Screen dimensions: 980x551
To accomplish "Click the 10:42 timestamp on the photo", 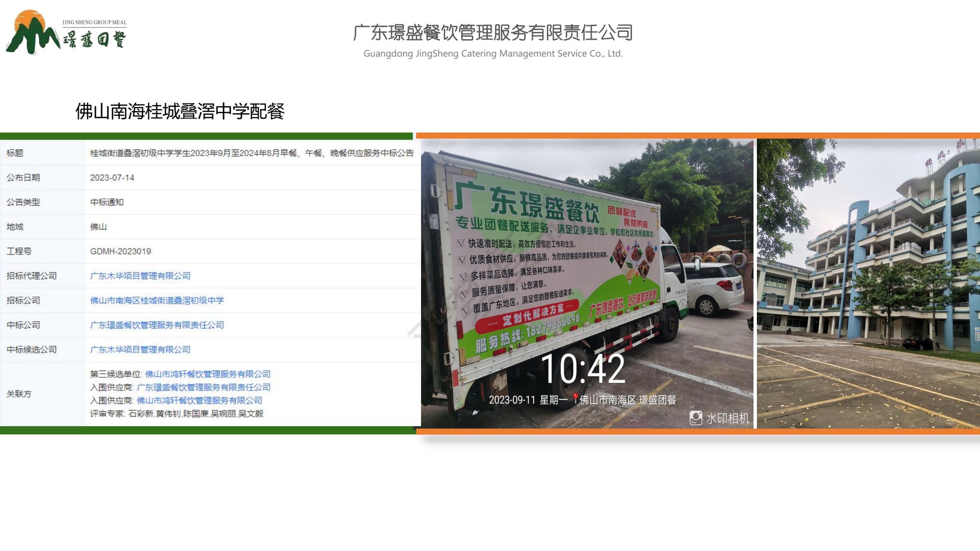I will pyautogui.click(x=583, y=369).
